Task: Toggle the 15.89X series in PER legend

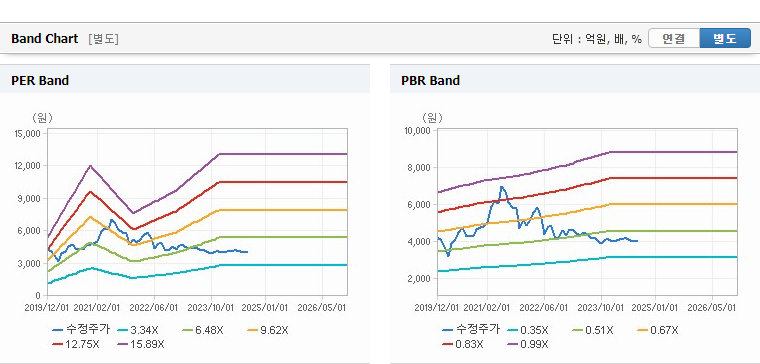Action: pyautogui.click(x=141, y=344)
